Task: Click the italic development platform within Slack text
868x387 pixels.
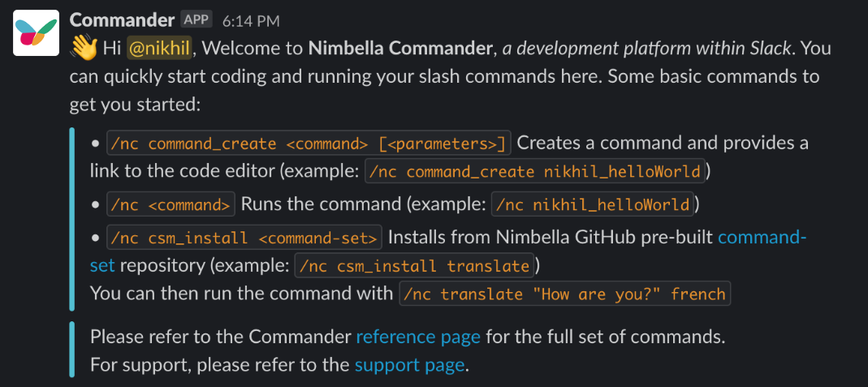Action: coord(647,49)
